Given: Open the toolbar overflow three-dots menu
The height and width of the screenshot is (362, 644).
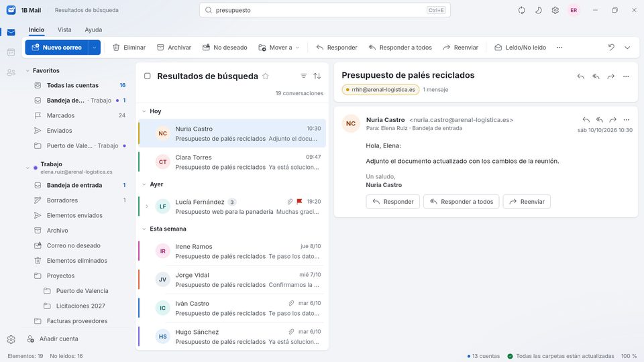Looking at the screenshot, I should (x=559, y=48).
